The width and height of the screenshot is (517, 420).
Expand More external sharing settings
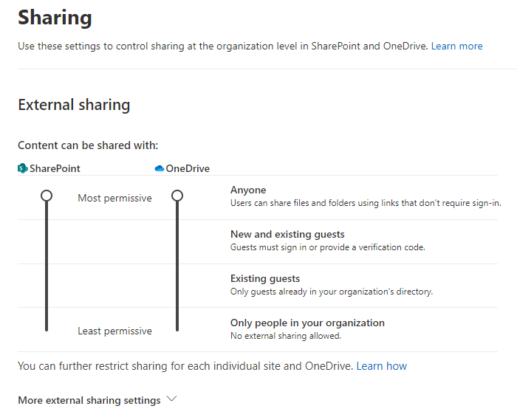(x=89, y=400)
